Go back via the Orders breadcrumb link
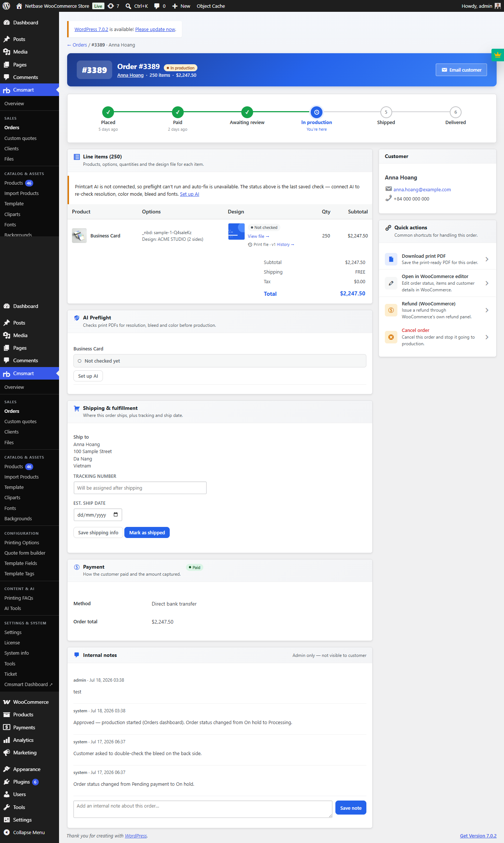This screenshot has width=504, height=843. coord(77,45)
